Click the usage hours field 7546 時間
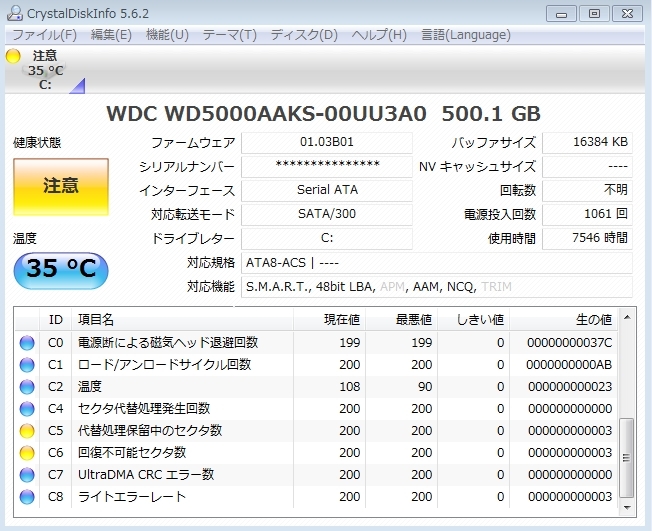The image size is (652, 531). [x=588, y=238]
